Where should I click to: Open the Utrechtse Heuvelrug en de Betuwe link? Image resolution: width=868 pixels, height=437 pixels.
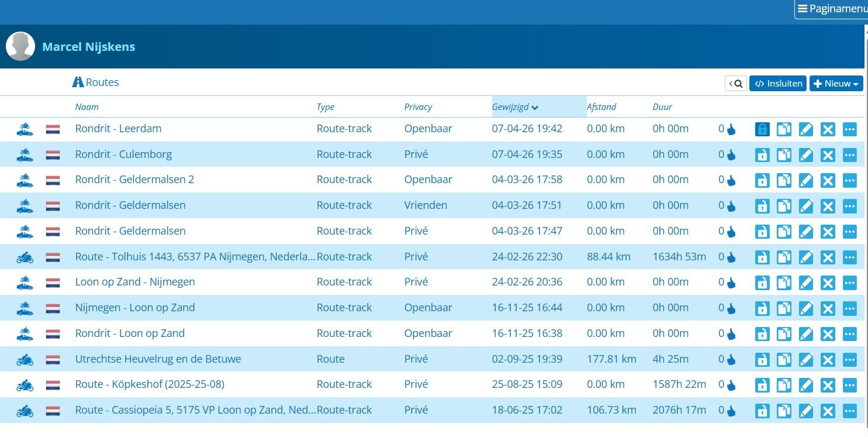click(158, 359)
